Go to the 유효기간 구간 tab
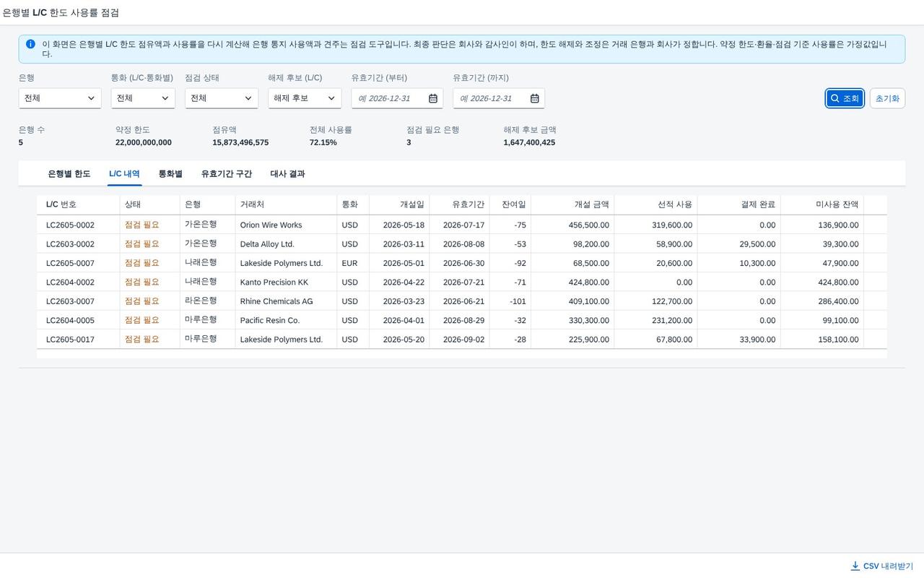The width and height of the screenshot is (924, 578). coord(227,174)
